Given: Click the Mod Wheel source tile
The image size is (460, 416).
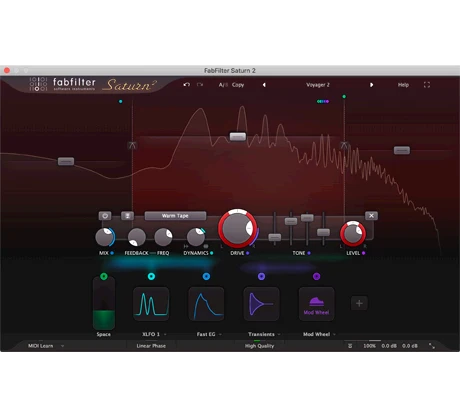Looking at the screenshot, I should pos(316,304).
